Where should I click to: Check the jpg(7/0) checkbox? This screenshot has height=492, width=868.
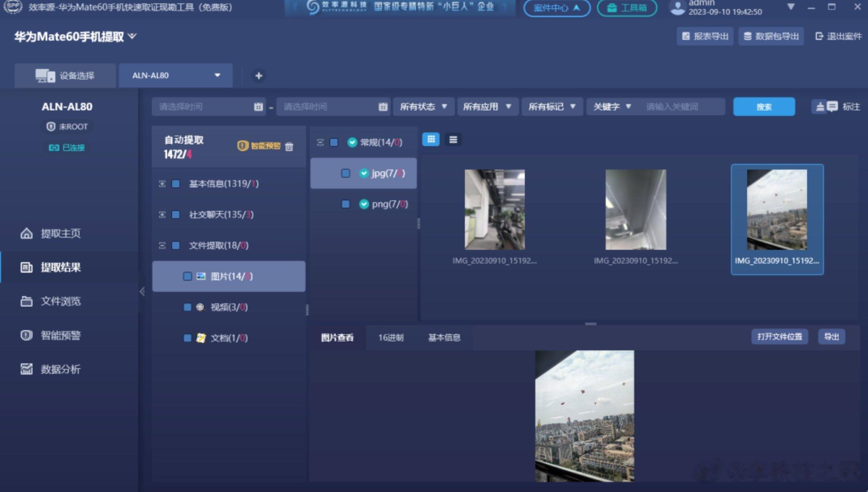tap(346, 173)
